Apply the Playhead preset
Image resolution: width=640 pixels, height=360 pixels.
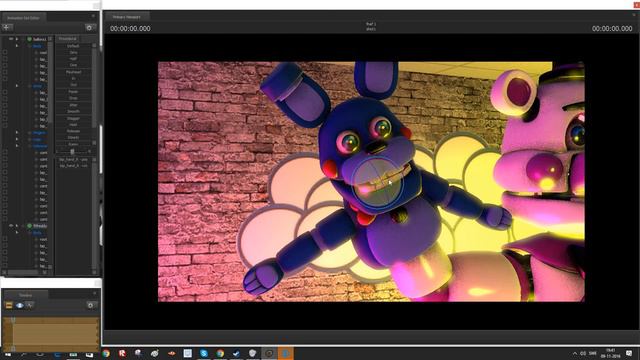tap(73, 72)
